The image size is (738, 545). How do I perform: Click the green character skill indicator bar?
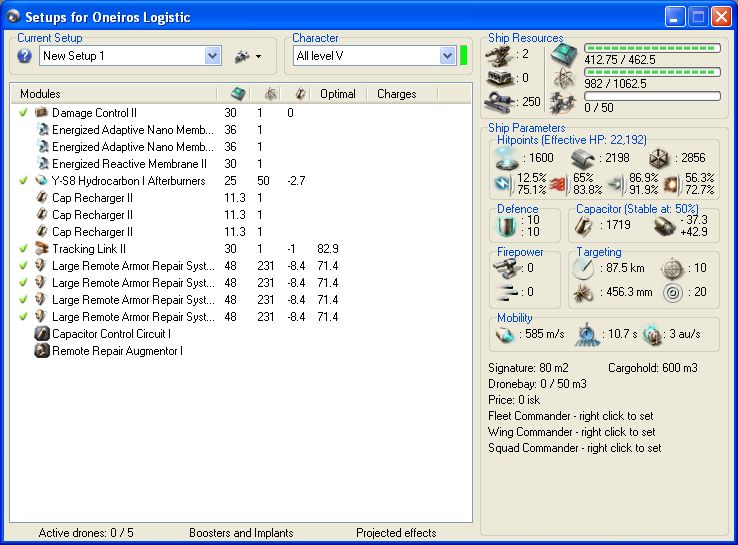click(x=464, y=55)
